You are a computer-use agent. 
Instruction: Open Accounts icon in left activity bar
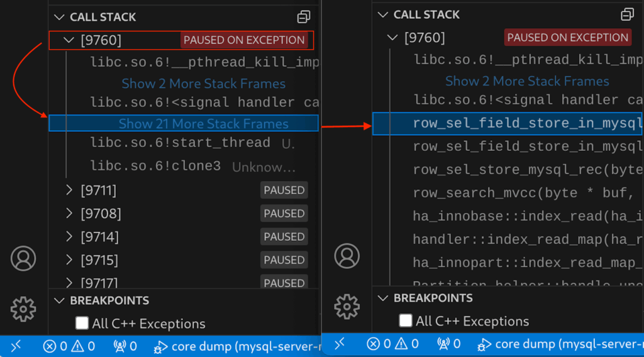pos(23,258)
